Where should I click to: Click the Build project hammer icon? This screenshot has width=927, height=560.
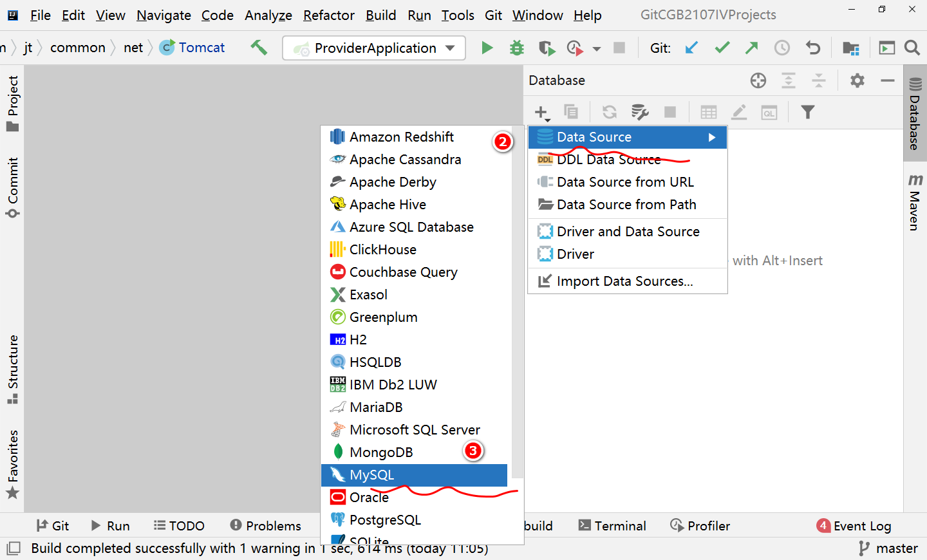point(259,47)
